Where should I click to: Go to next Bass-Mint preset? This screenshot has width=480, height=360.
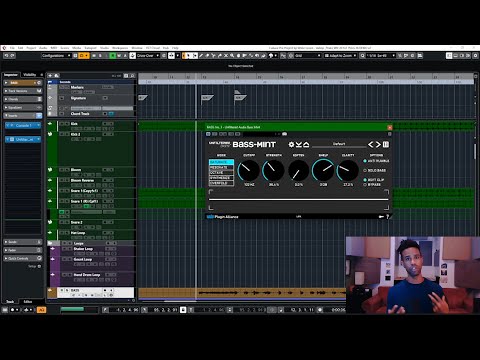378,144
